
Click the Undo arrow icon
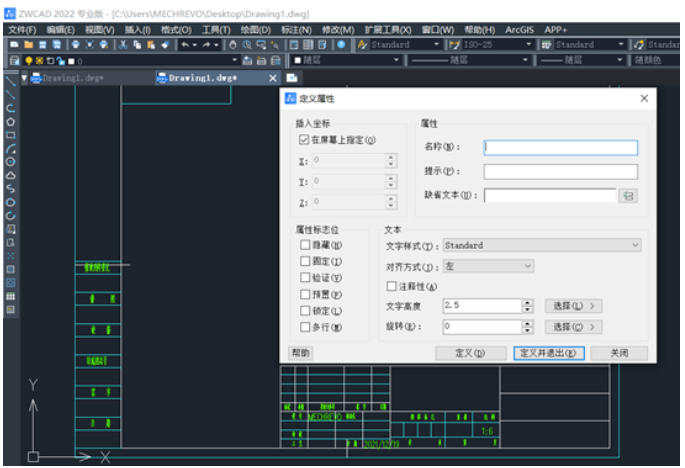pyautogui.click(x=185, y=45)
